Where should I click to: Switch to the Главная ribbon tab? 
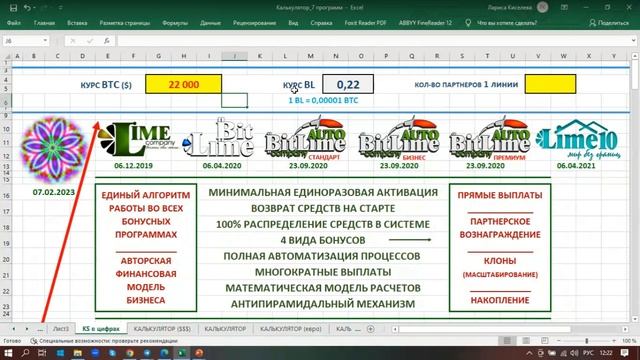coord(44,23)
